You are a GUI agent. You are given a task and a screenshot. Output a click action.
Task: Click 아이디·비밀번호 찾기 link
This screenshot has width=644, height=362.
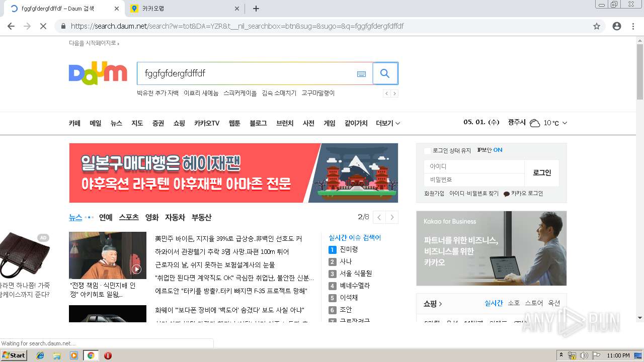pos(474,194)
